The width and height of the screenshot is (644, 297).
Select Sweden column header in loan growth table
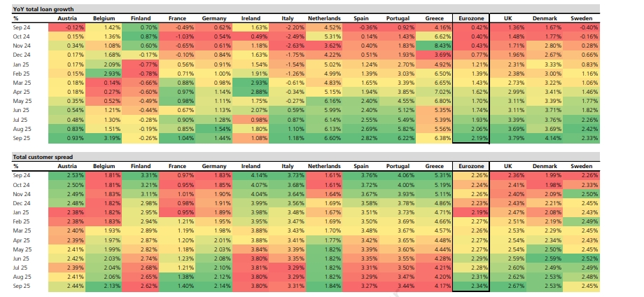coord(581,17)
